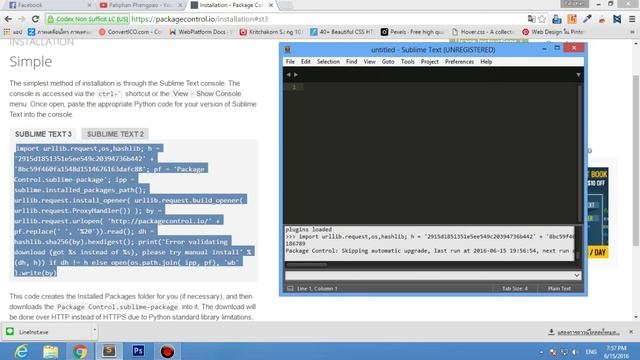Click the eyedropper extension icon in Chrome toolbar
Screen dimensions: 640x360
tap(587, 19)
